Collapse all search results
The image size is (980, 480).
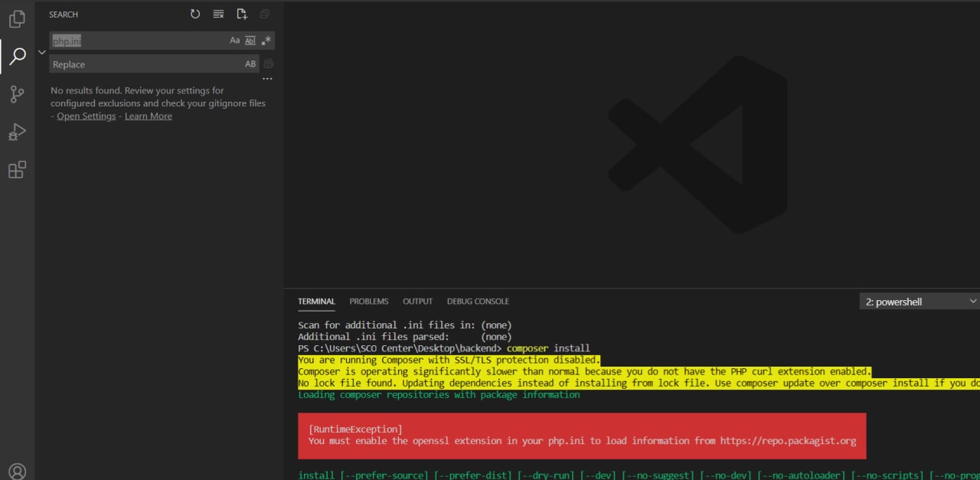(265, 14)
